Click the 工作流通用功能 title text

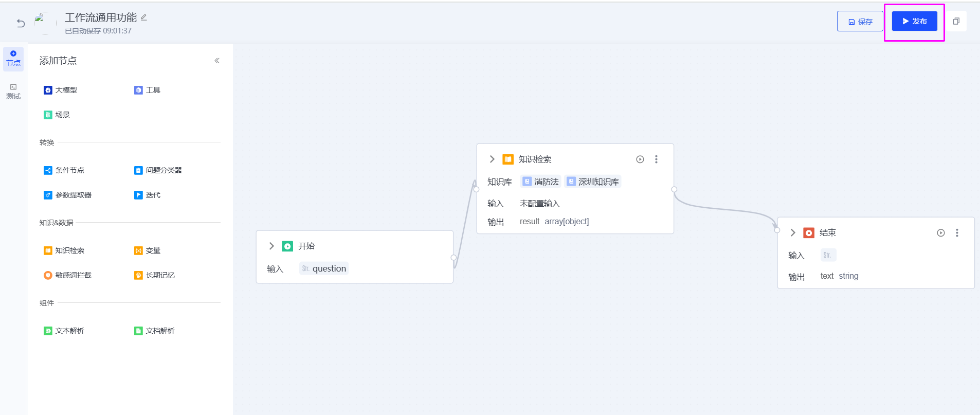click(x=101, y=17)
